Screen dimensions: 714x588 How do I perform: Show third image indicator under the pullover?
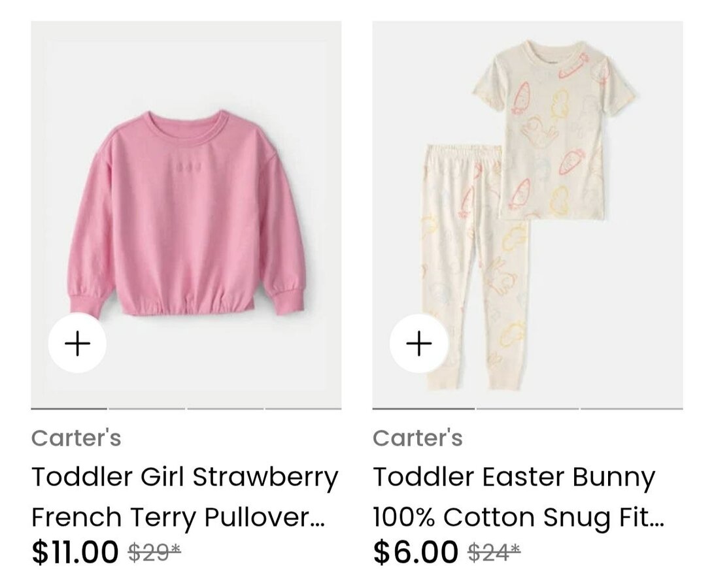(x=225, y=408)
